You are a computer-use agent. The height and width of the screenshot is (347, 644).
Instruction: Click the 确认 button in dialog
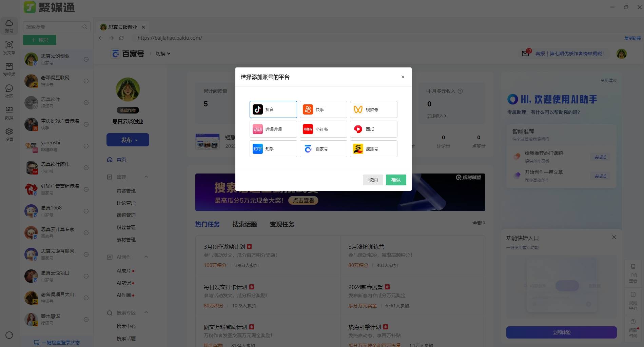[x=396, y=180]
